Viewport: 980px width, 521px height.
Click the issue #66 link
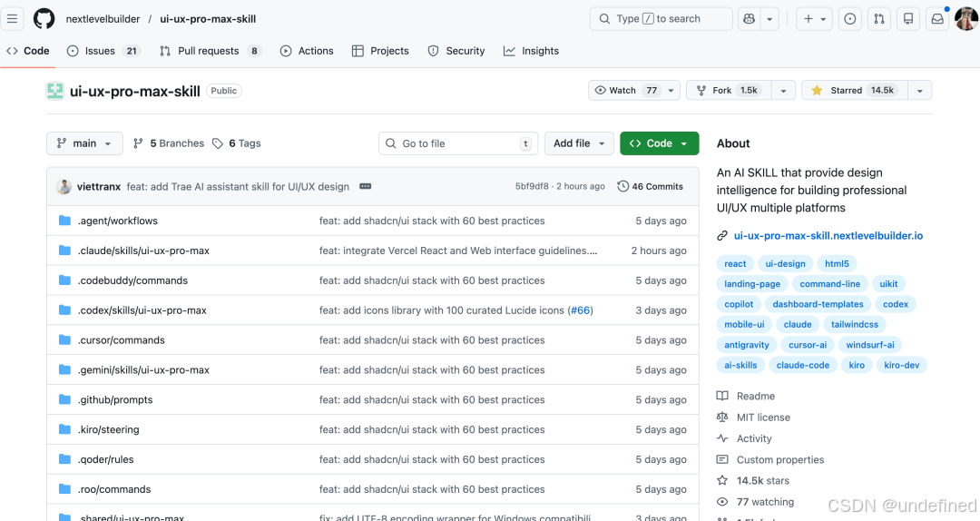tap(581, 310)
